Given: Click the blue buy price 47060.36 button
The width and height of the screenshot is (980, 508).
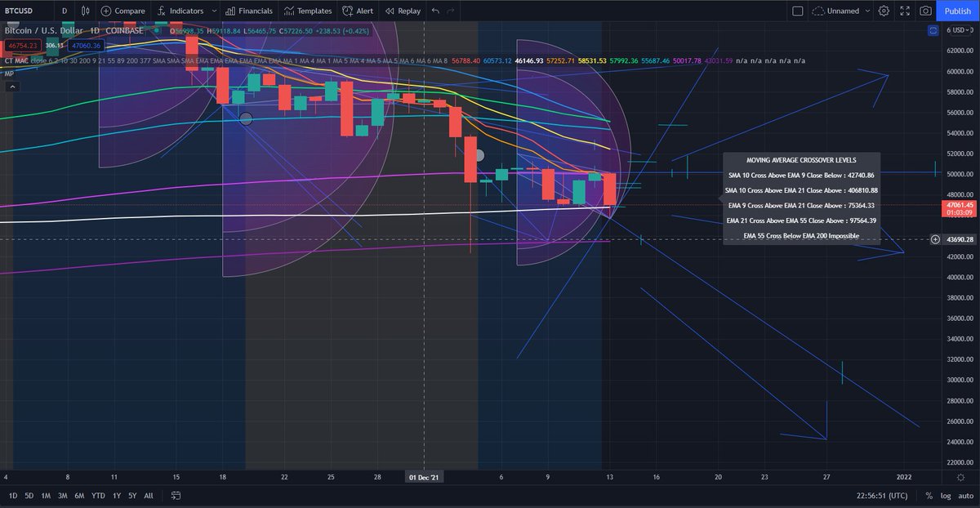Looking at the screenshot, I should (84, 47).
